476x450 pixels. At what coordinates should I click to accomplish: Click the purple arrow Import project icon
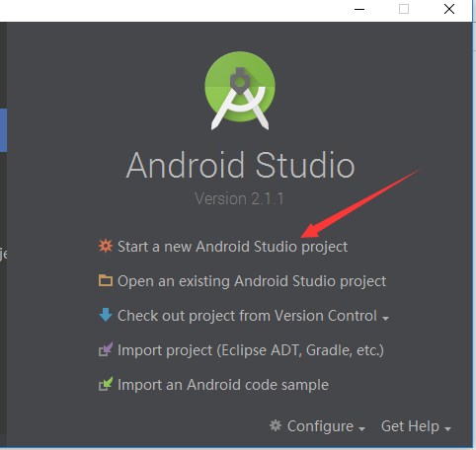click(106, 349)
